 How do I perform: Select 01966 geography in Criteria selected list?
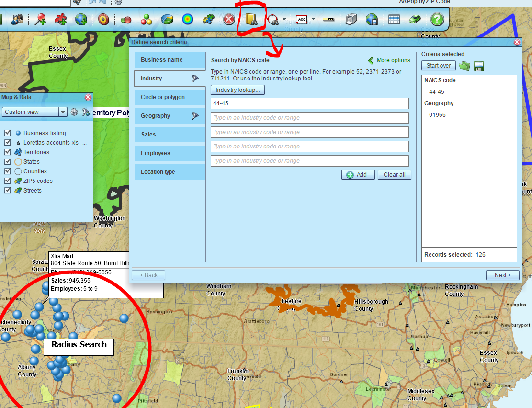(437, 115)
